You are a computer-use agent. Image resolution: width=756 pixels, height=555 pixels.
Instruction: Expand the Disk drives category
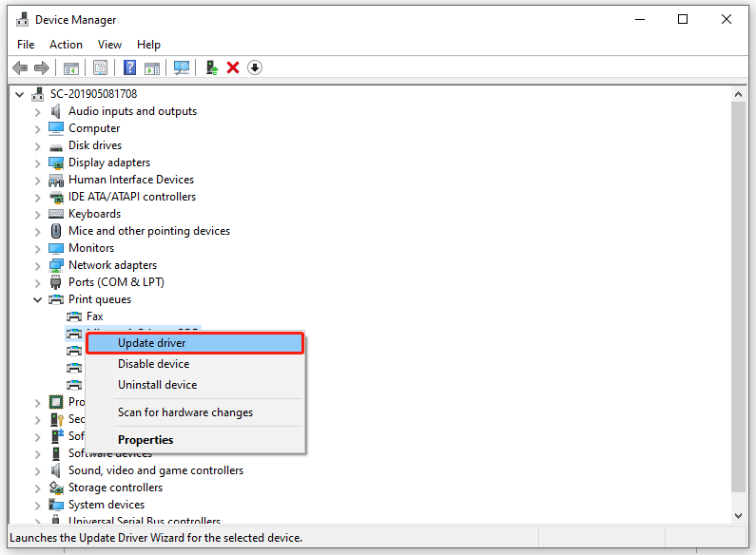click(x=38, y=146)
